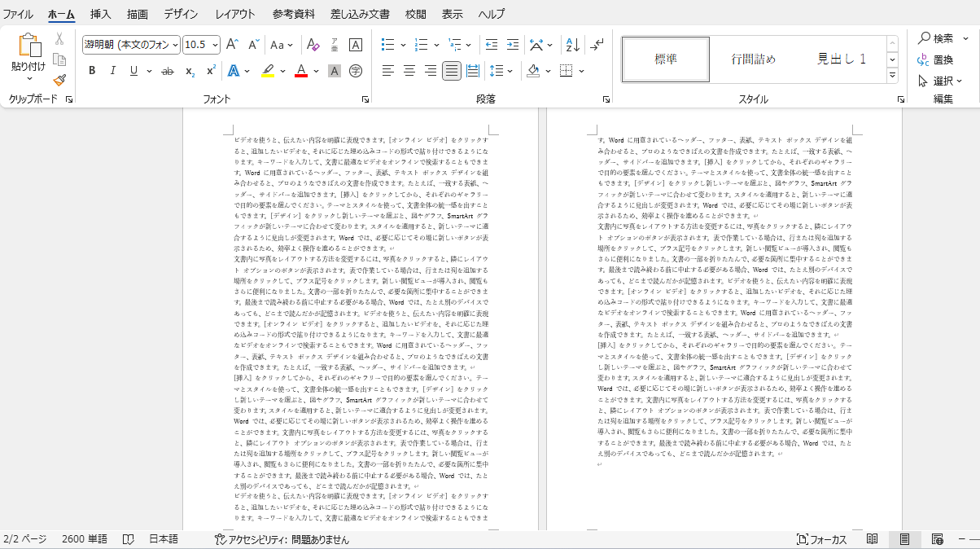Toggle Bold formatting
Screen dimensions: 980x549
tap(92, 71)
